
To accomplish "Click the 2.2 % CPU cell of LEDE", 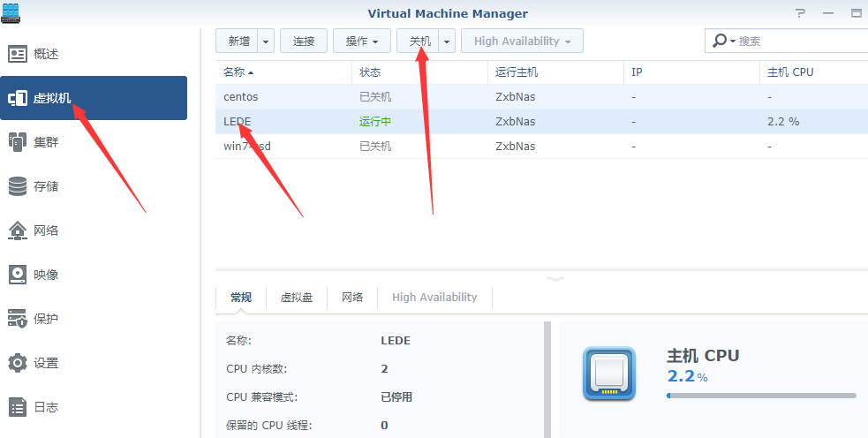I will click(783, 121).
